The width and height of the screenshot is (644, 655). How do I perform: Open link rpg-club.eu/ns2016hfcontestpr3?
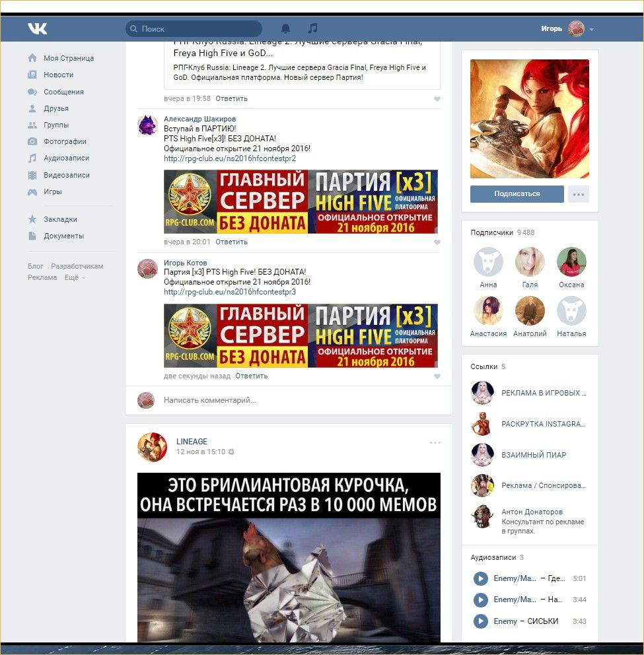coord(230,292)
